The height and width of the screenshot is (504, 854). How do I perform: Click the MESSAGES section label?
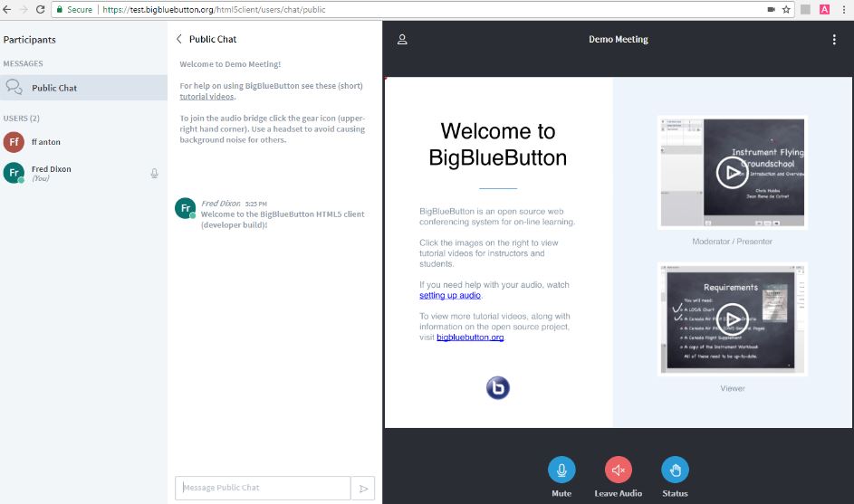pos(23,63)
